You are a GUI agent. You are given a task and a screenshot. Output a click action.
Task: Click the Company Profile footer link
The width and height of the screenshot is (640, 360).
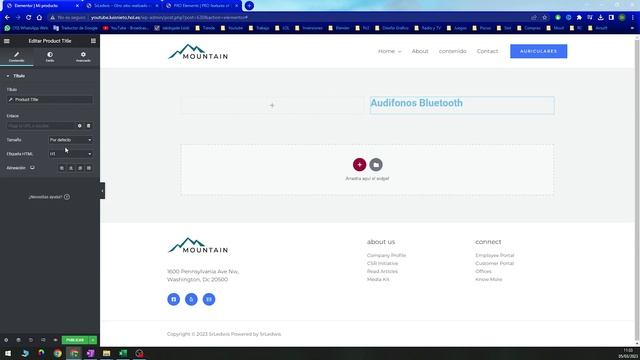pos(386,255)
